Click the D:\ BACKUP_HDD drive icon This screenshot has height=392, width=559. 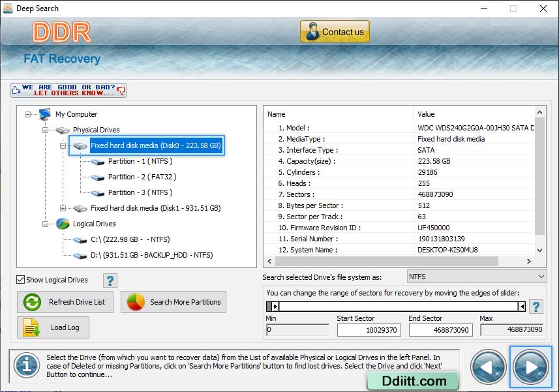point(80,256)
